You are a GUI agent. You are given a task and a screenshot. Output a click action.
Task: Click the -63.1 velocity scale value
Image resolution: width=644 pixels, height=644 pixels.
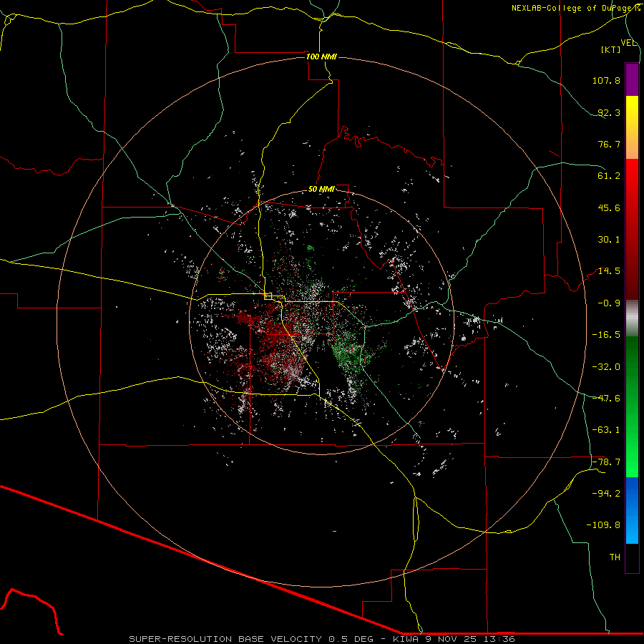click(606, 430)
